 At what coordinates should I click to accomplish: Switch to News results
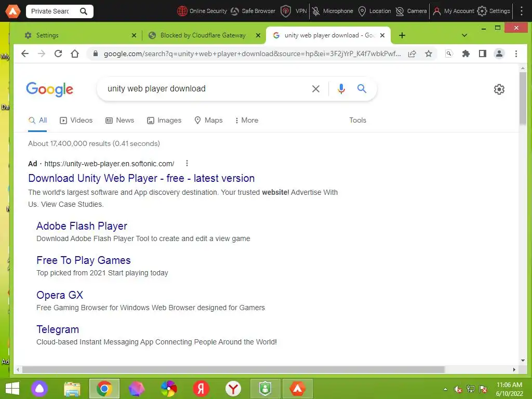pos(120,120)
